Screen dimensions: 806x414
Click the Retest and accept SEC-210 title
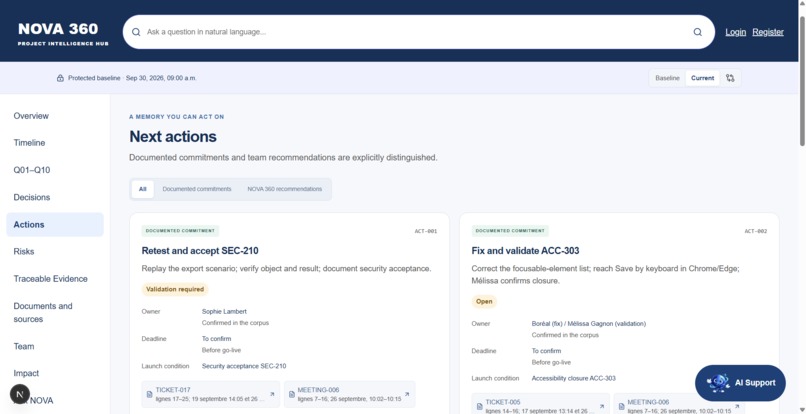pos(200,251)
